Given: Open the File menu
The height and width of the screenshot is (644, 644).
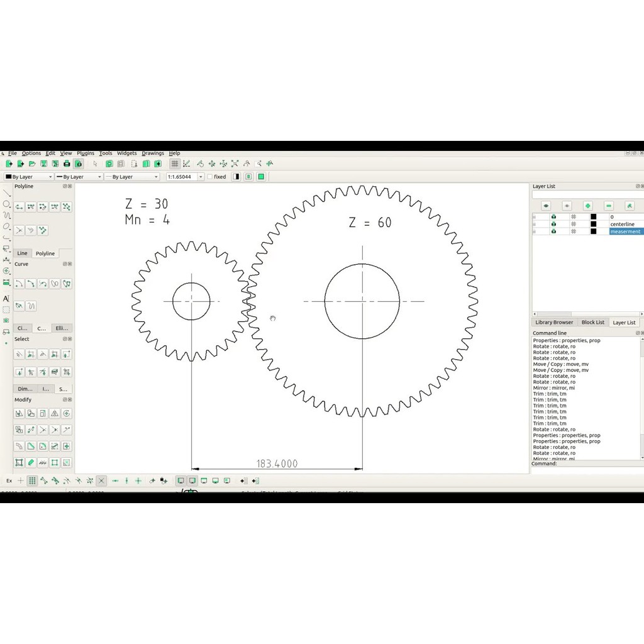Looking at the screenshot, I should pos(13,153).
